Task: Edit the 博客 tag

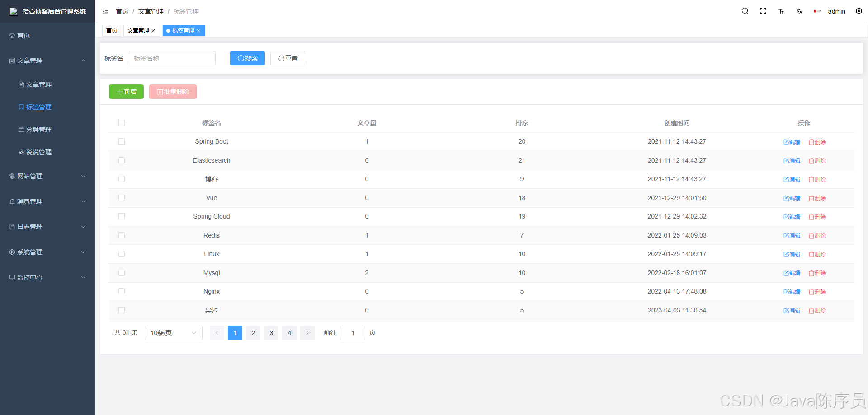Action: [792, 179]
